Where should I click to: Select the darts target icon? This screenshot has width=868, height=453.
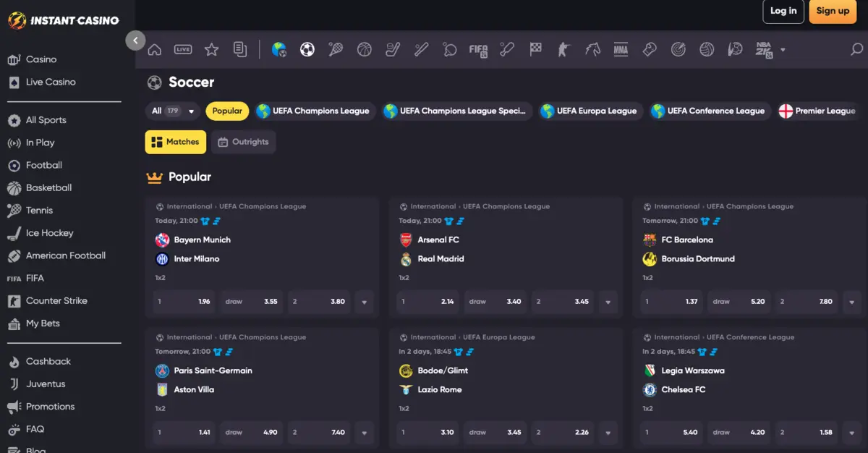[x=678, y=50]
